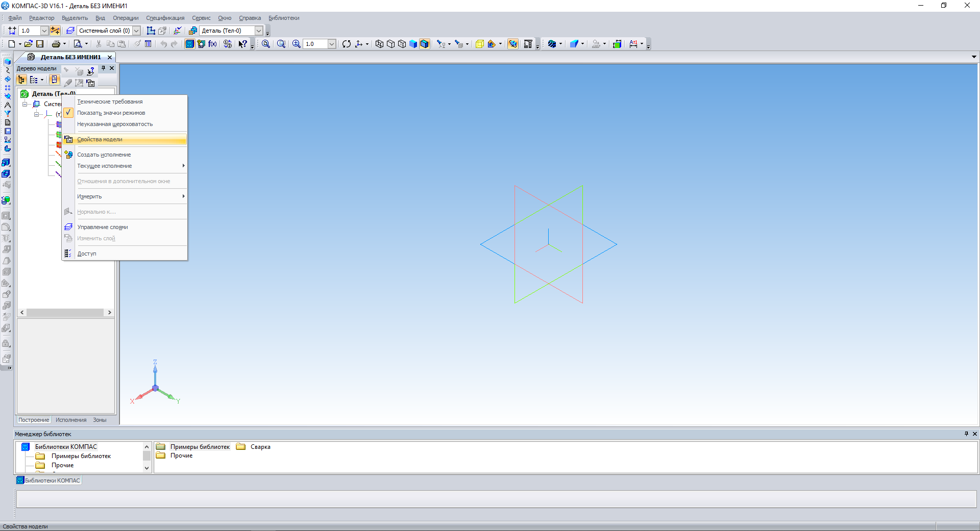Viewport: 980px width, 531px height.
Task: Click the Библиотеки КОМПАС bottom tab
Action: coord(48,480)
